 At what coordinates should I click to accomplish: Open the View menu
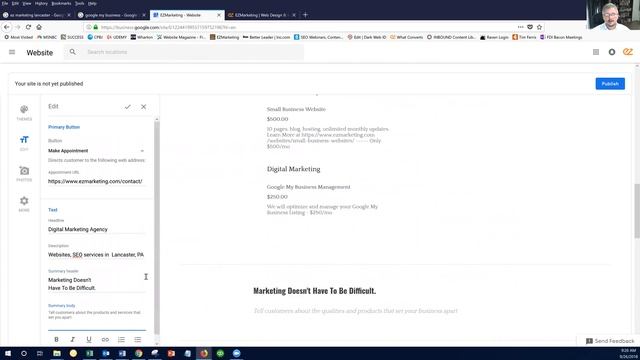pyautogui.click(x=27, y=3)
